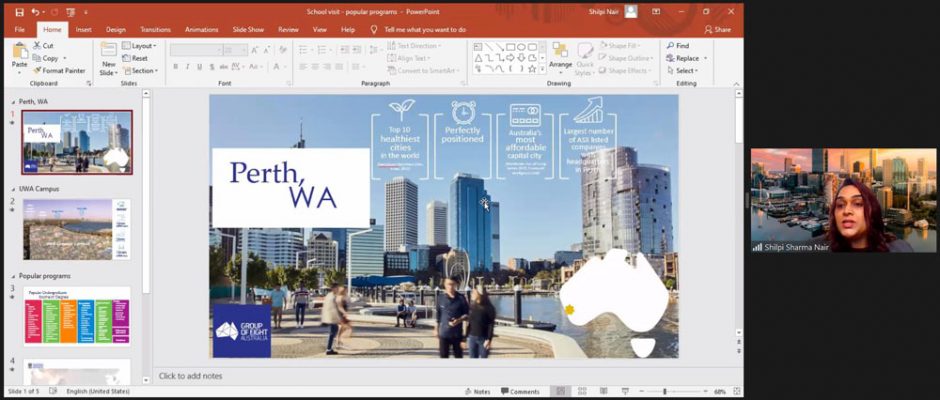Adjust the zoom slider in status bar

click(667, 392)
